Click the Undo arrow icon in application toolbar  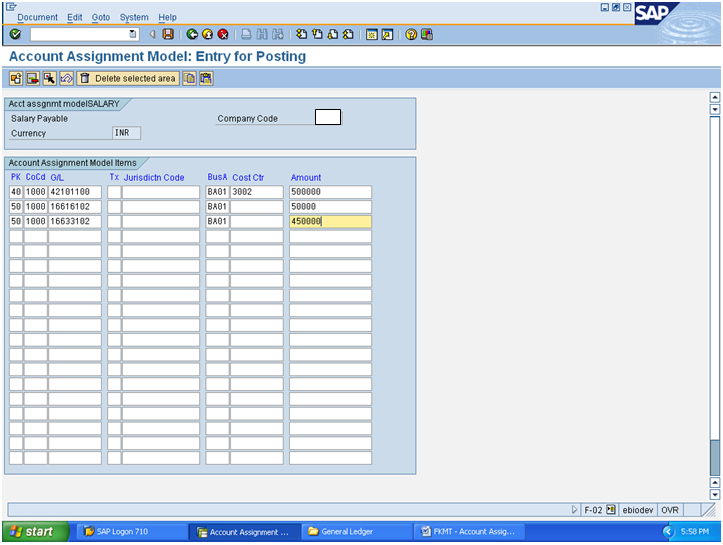click(x=66, y=78)
